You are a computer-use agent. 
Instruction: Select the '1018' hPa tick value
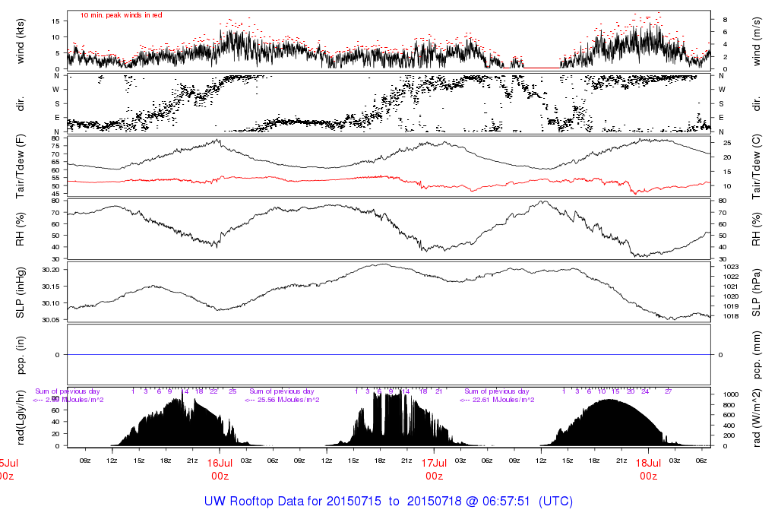point(732,316)
